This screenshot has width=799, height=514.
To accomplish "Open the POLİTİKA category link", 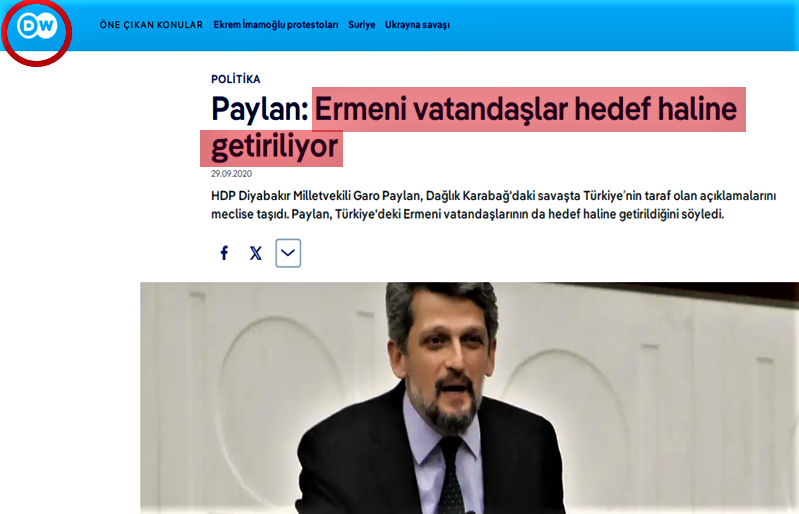I will (235, 79).
